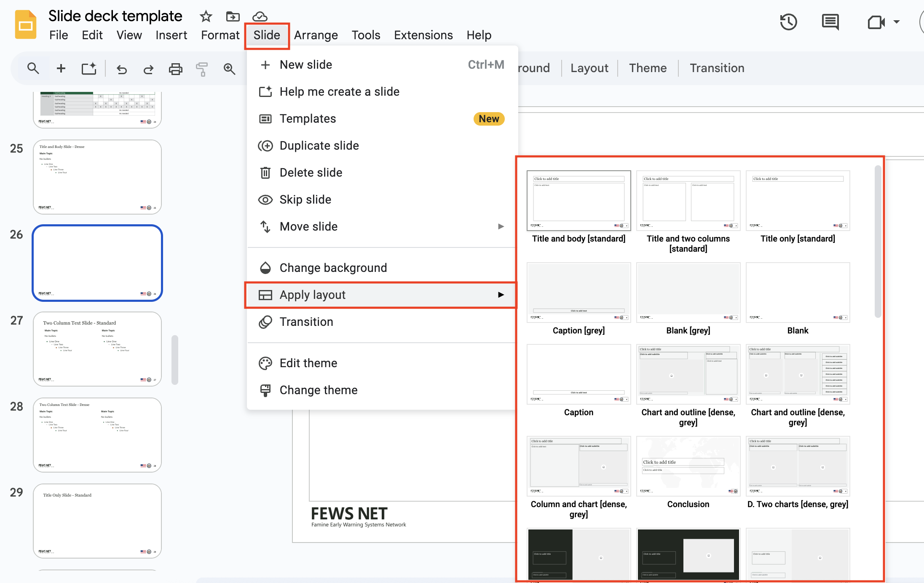Click the star icon to bookmark the document
The width and height of the screenshot is (924, 583).
(206, 16)
